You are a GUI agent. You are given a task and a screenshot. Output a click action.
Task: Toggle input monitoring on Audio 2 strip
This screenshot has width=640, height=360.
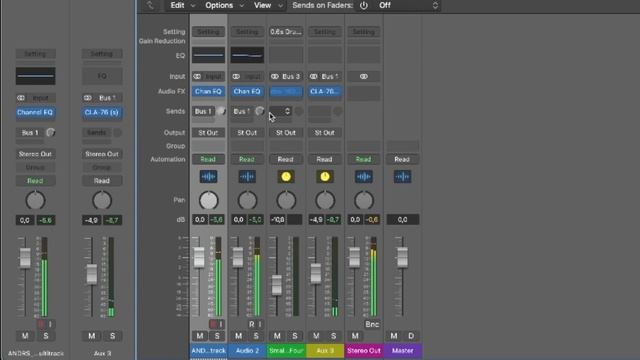(260, 324)
